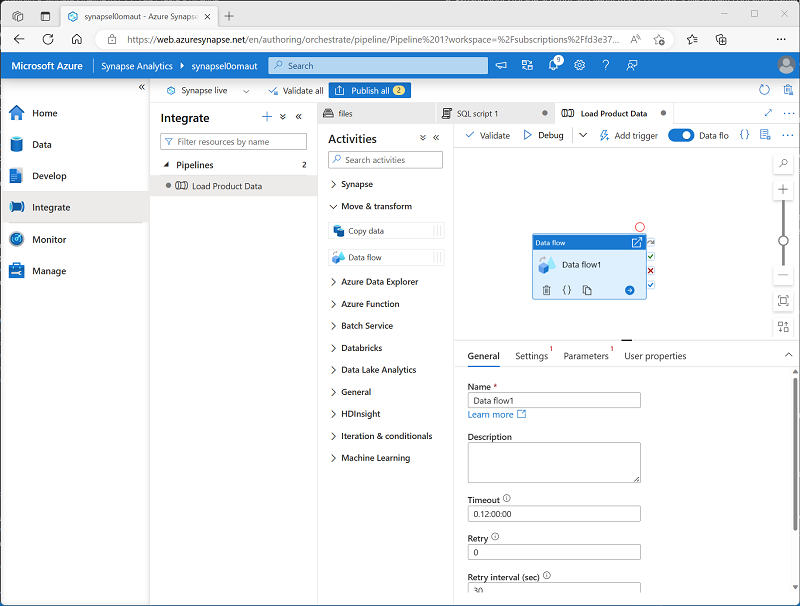Collapse the Pipelines tree node

[166, 165]
